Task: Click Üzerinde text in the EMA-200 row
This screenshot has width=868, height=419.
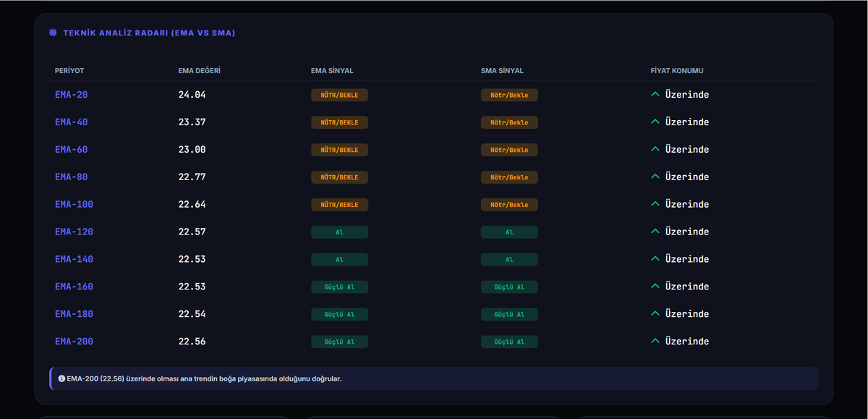Action: tap(687, 342)
